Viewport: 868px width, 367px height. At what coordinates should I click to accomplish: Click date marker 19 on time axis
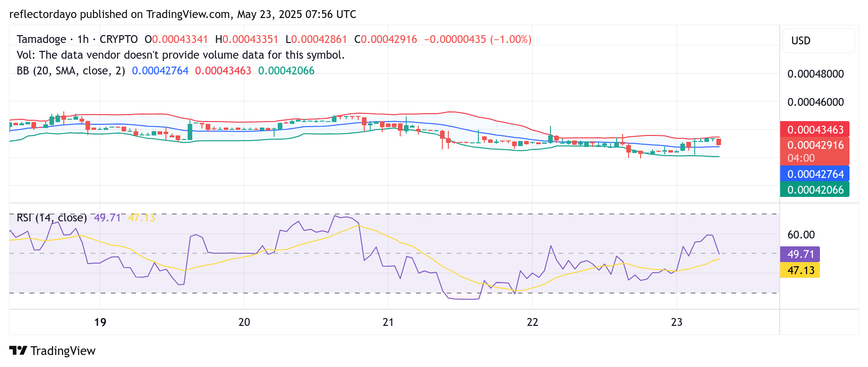[x=100, y=322]
